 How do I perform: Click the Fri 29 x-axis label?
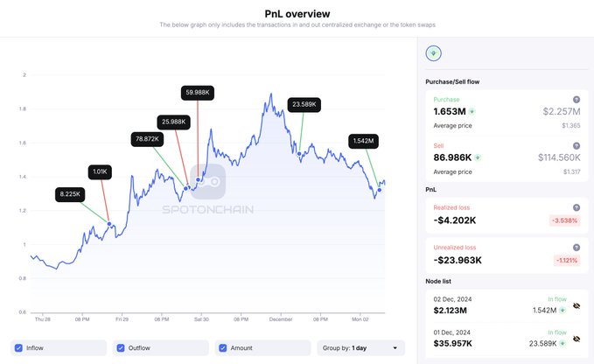coord(122,319)
